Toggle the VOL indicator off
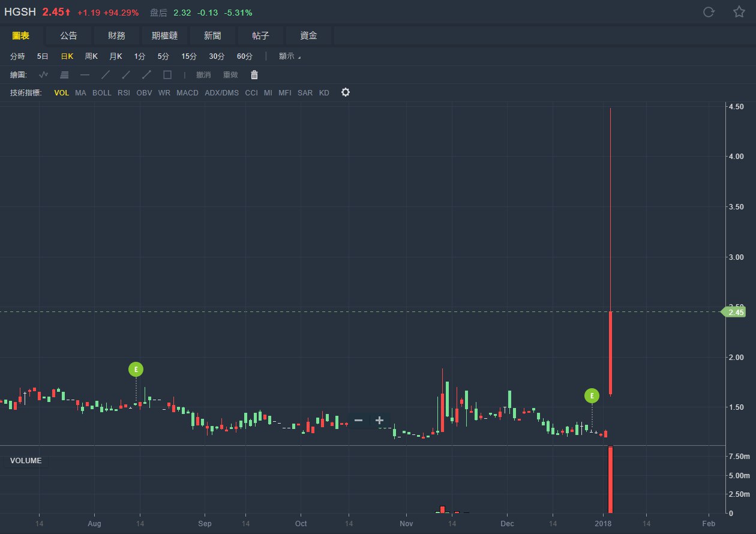This screenshot has width=756, height=534. (62, 93)
